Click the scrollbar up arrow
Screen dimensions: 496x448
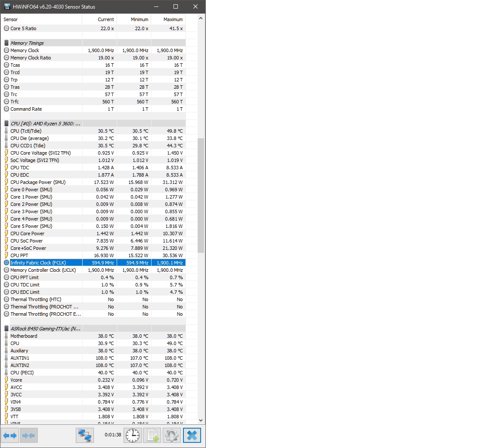point(201,19)
